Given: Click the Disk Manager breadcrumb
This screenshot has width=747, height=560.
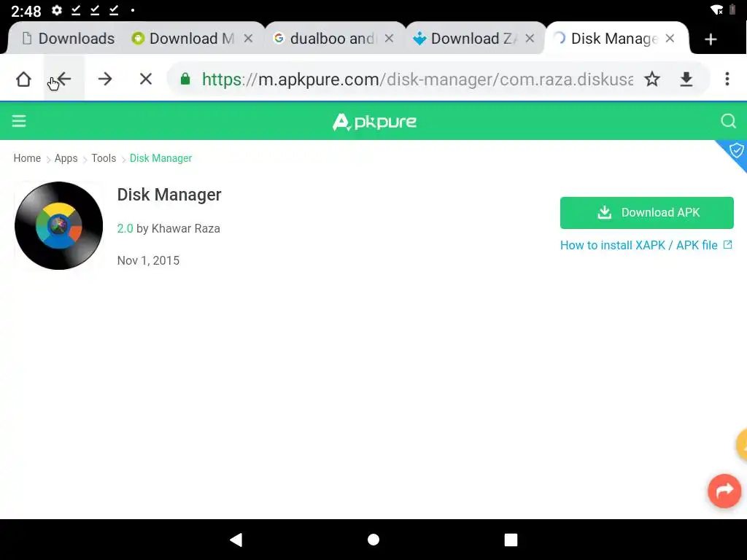Looking at the screenshot, I should [x=160, y=158].
